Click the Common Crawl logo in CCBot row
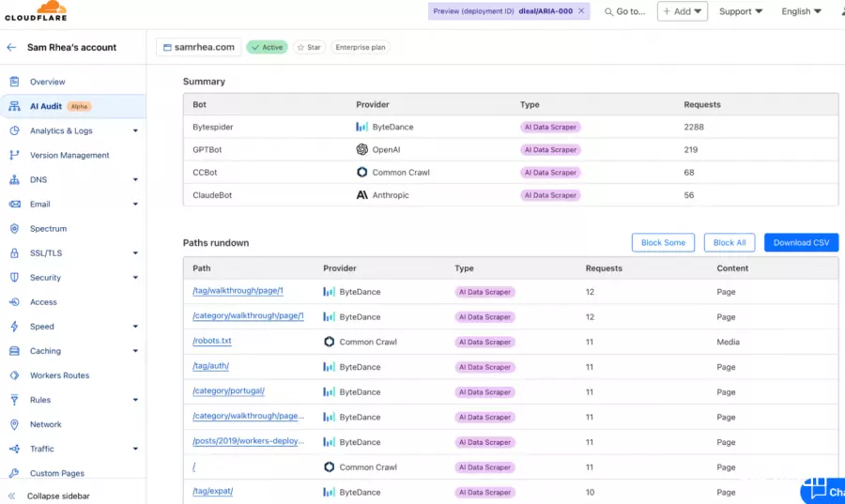This screenshot has height=504, width=845. click(362, 173)
